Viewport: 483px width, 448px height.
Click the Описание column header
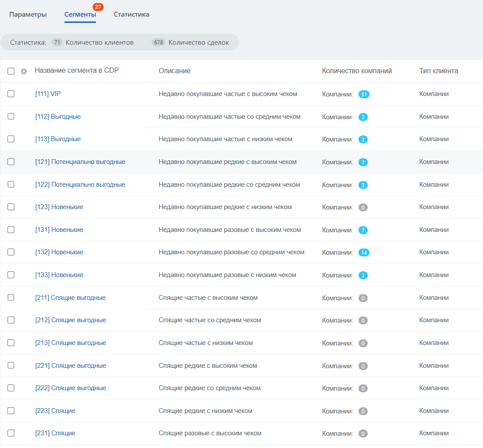tap(174, 71)
